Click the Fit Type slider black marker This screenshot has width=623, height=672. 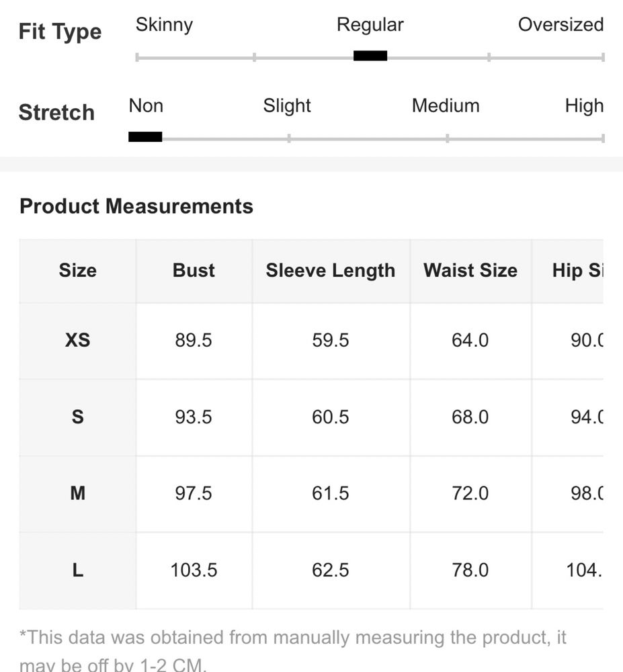pos(370,56)
